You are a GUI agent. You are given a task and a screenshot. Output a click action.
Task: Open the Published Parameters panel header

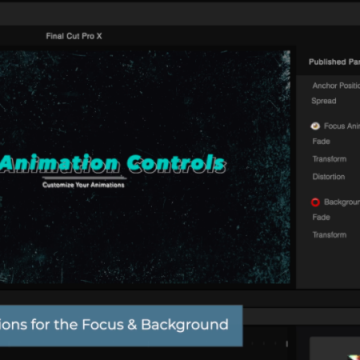(334, 62)
